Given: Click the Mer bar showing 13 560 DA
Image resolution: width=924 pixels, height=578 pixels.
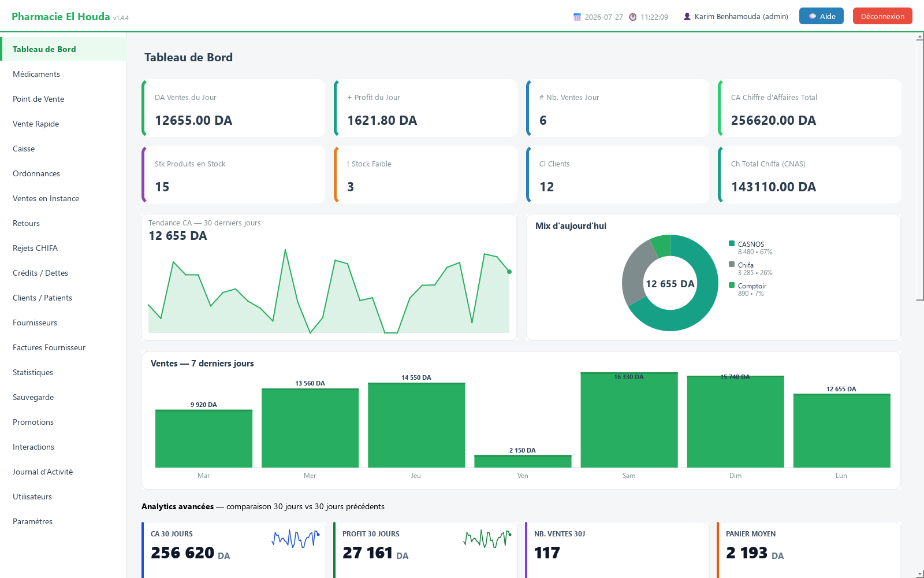Looking at the screenshot, I should click(310, 428).
